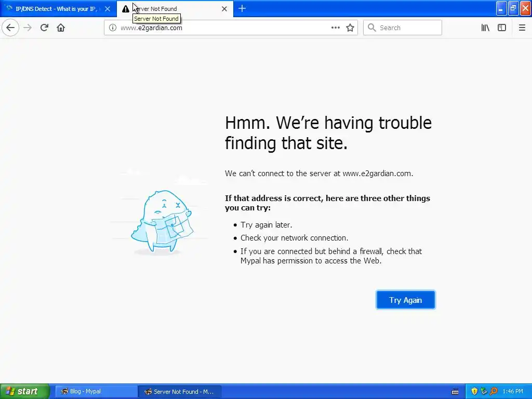Click the magnifier tray icon
This screenshot has height=399, width=532.
[x=494, y=392]
